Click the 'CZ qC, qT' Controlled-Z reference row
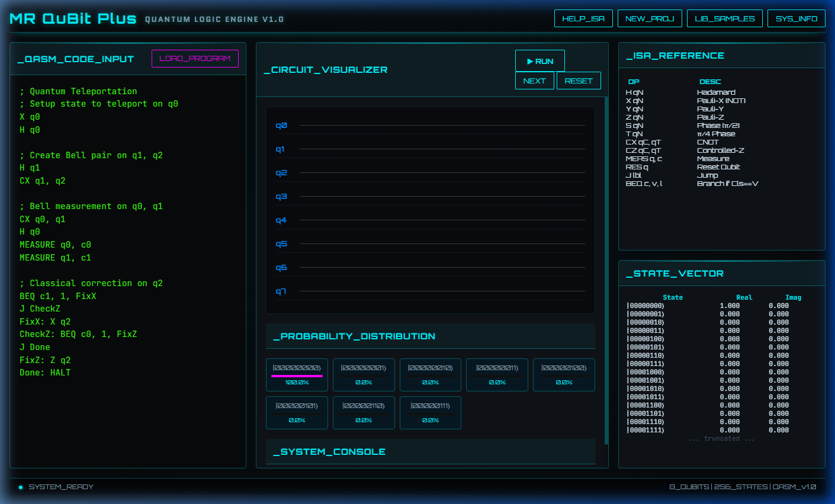Image resolution: width=835 pixels, height=504 pixels. point(721,150)
